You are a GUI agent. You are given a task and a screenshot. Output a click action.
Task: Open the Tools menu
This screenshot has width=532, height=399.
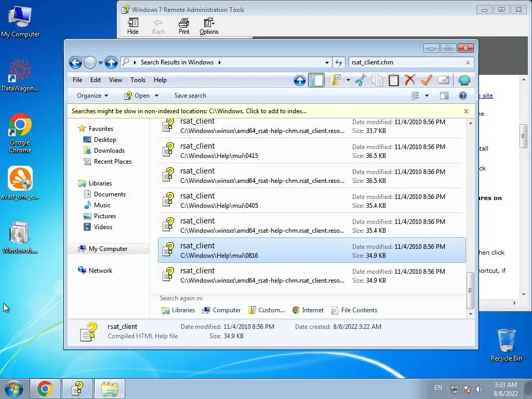[138, 80]
